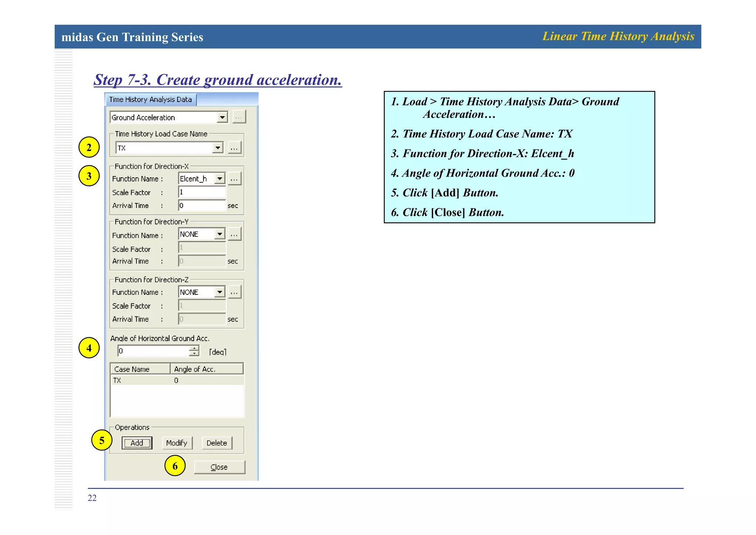
Task: Click the Direction-X Arrival Time field
Action: [202, 205]
